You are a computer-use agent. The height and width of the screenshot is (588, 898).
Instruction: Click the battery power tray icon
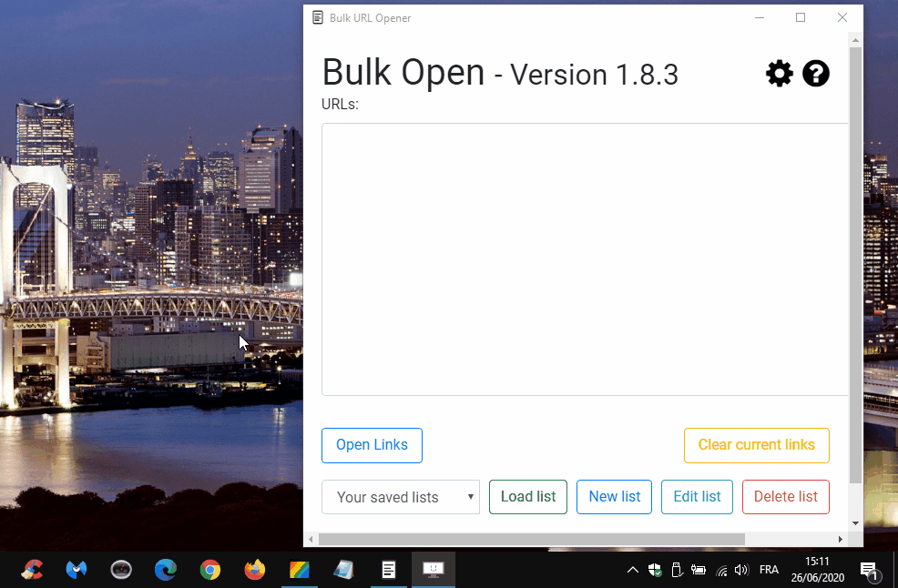pos(699,570)
